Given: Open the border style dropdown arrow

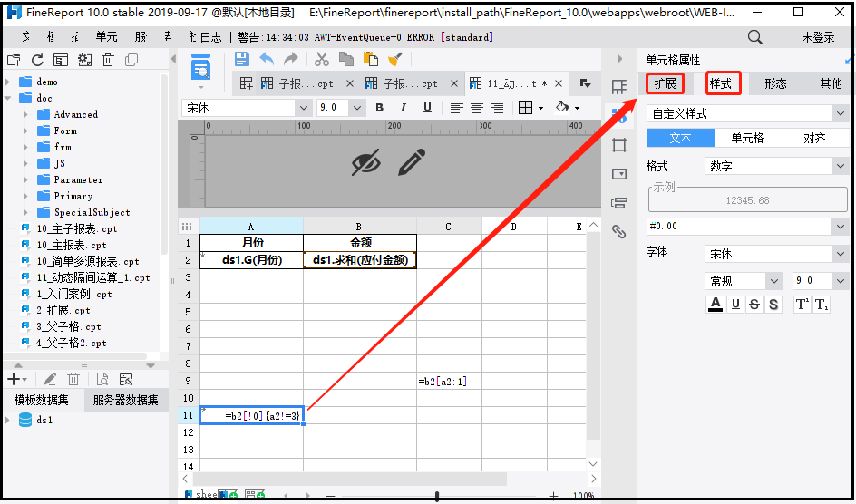Looking at the screenshot, I should 540,108.
